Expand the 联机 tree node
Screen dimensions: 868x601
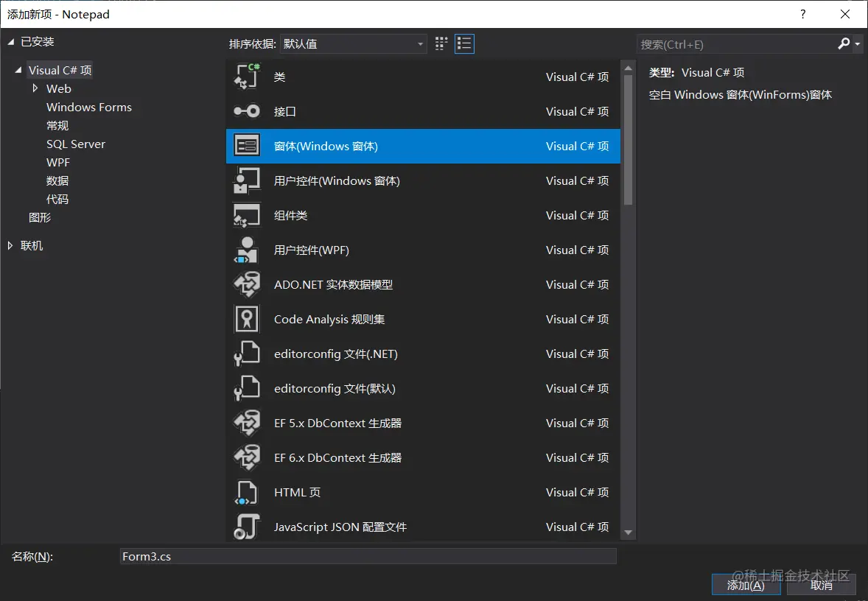pyautogui.click(x=10, y=246)
